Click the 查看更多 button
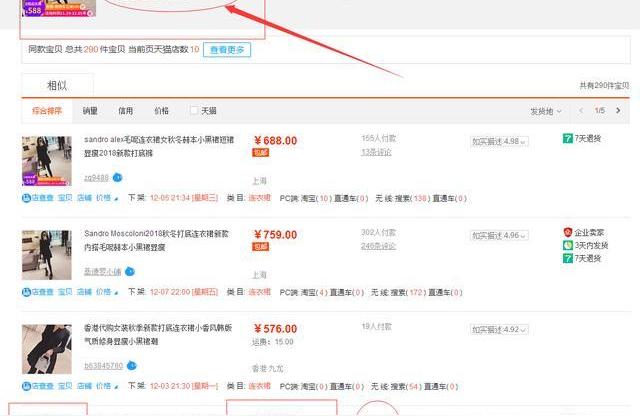This screenshot has width=640, height=416. pyautogui.click(x=227, y=50)
